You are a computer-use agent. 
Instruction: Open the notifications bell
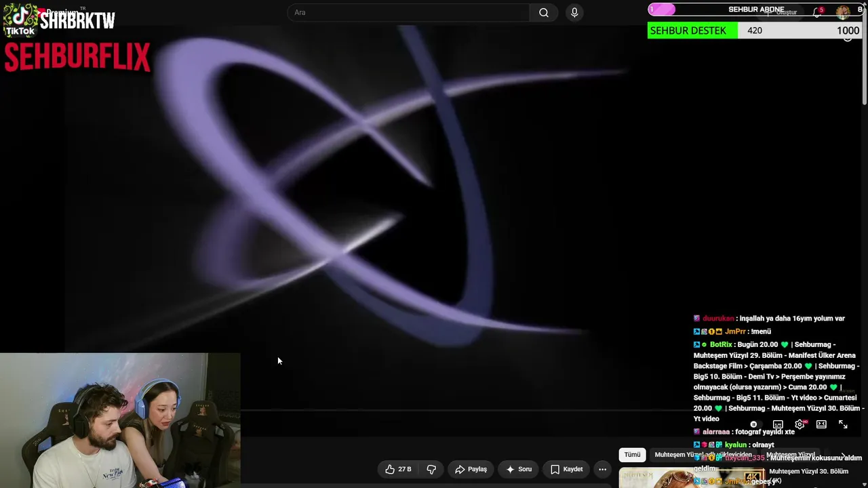(817, 12)
